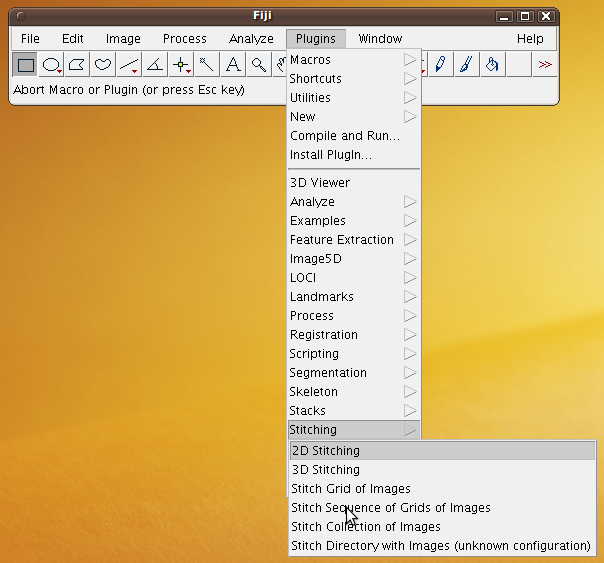Select the Pencil tool
Screen dimensions: 604x563
[441, 64]
